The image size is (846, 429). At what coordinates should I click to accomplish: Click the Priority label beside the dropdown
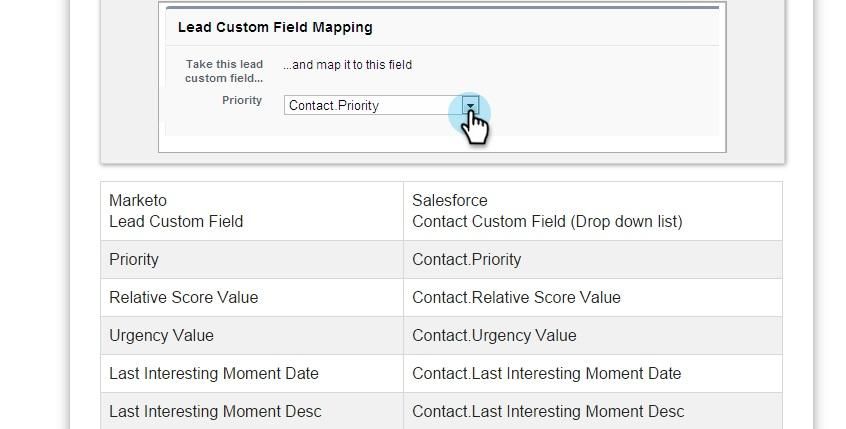[x=242, y=100]
